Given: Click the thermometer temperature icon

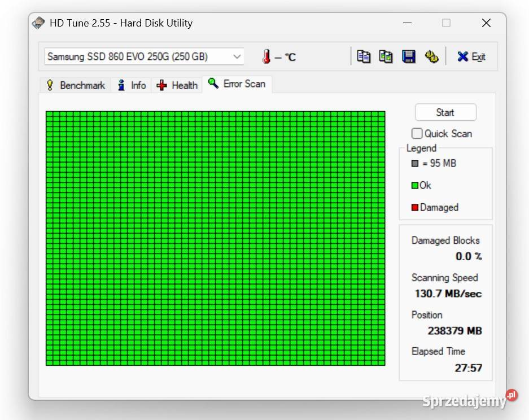Looking at the screenshot, I should 266,56.
